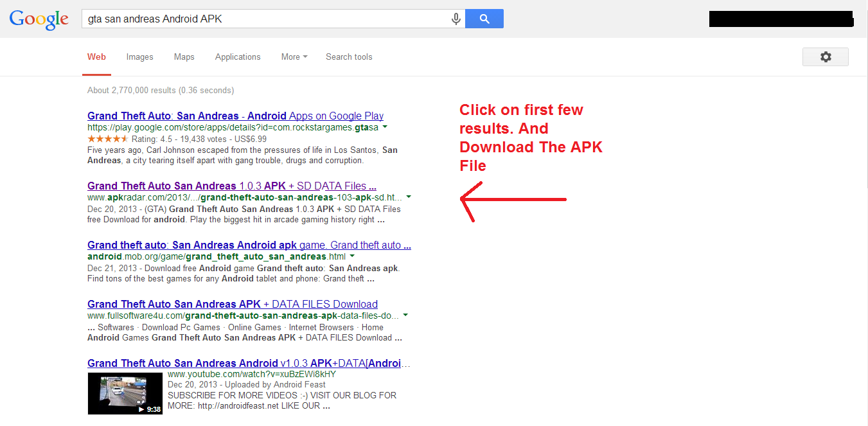Image resolution: width=868 pixels, height=426 pixels.
Task: Open the Android v1.0.3 APK+DATA video result
Action: pyautogui.click(x=249, y=364)
